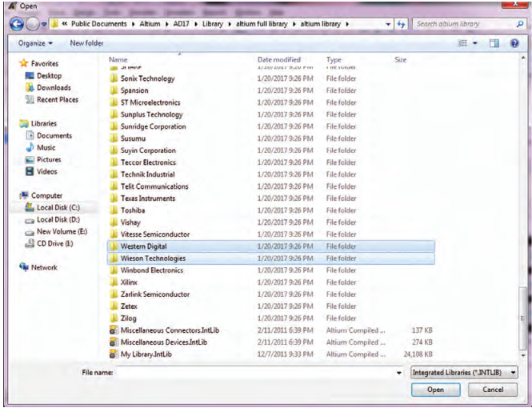Select the Sunplus Technology folder name
Screen dimensions: 532x408
[152, 114]
